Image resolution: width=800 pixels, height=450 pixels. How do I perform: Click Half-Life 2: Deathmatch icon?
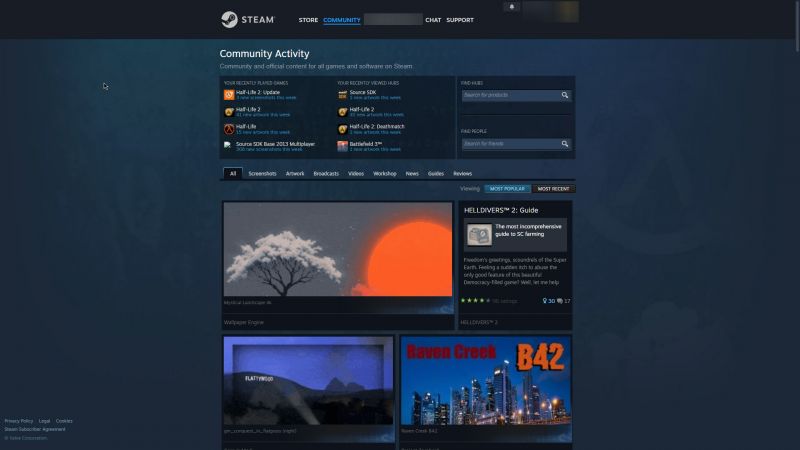(342, 129)
